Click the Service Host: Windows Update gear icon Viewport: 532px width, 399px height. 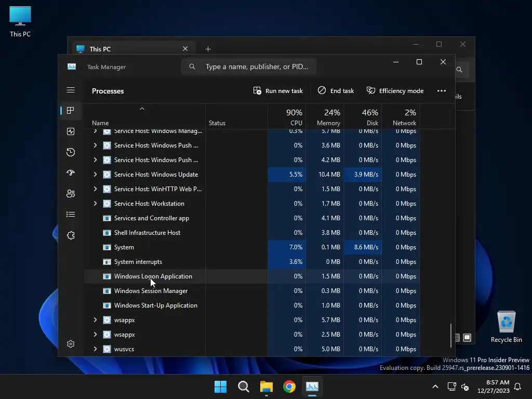point(107,175)
